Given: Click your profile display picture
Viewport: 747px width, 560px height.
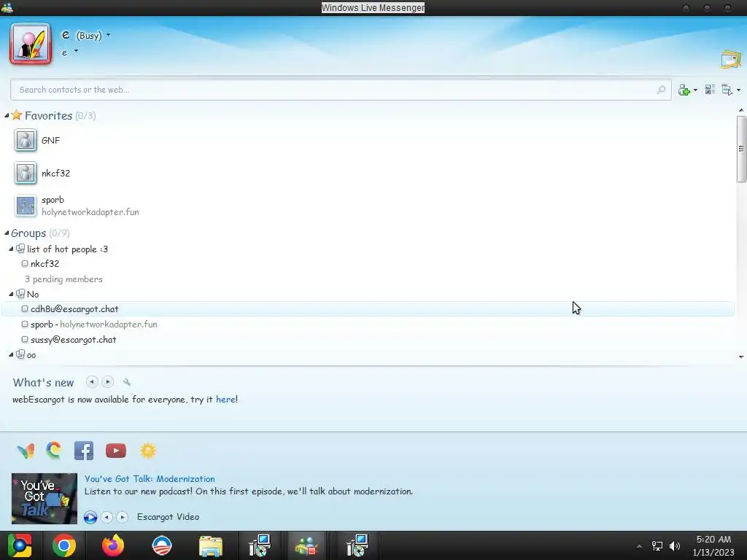Looking at the screenshot, I should pos(31,44).
